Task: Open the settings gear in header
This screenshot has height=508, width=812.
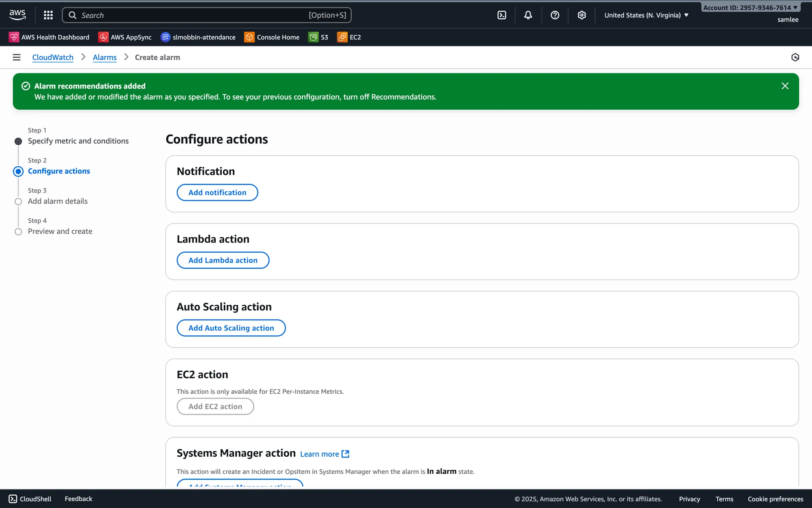Action: tap(582, 15)
